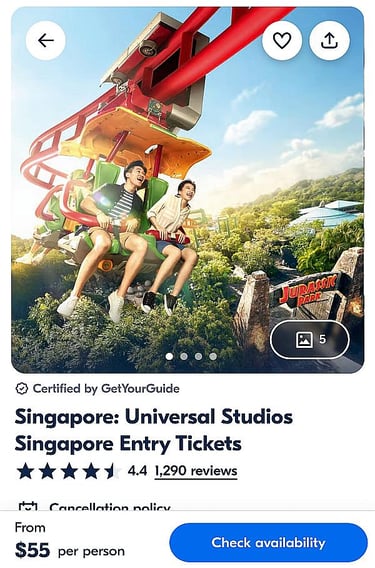The width and height of the screenshot is (375, 568).
Task: Tap the 4.4 rating score
Action: coord(137,471)
